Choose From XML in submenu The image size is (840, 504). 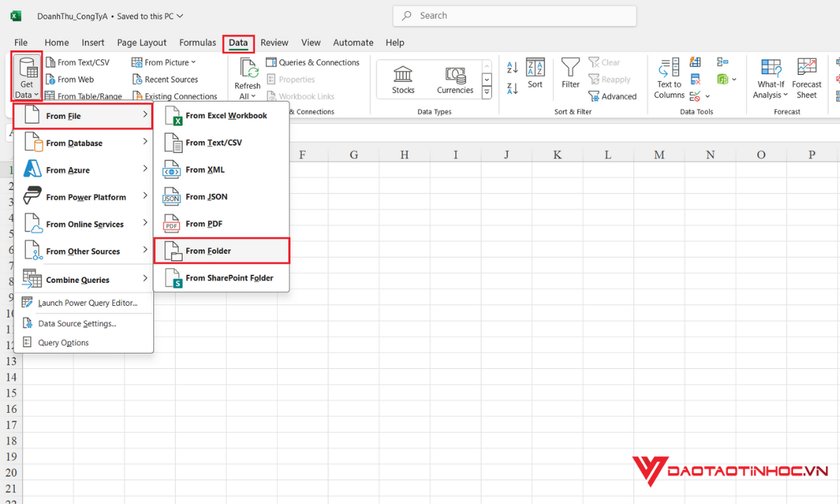coord(221,169)
